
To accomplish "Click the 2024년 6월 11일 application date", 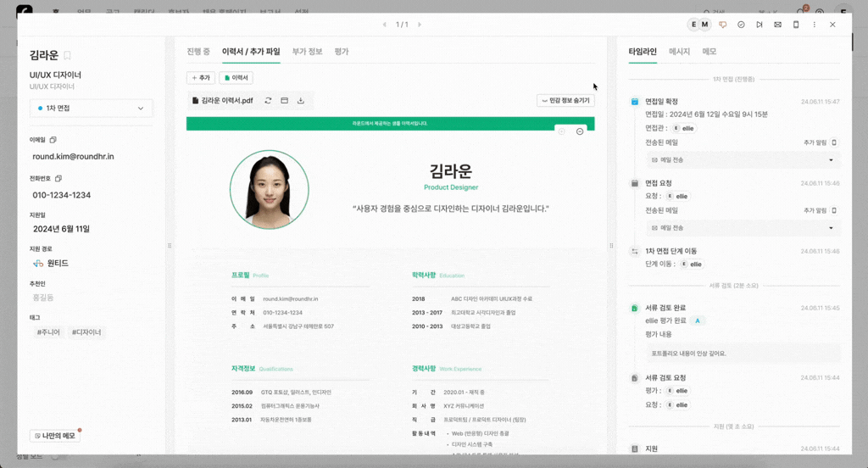I will (x=61, y=229).
